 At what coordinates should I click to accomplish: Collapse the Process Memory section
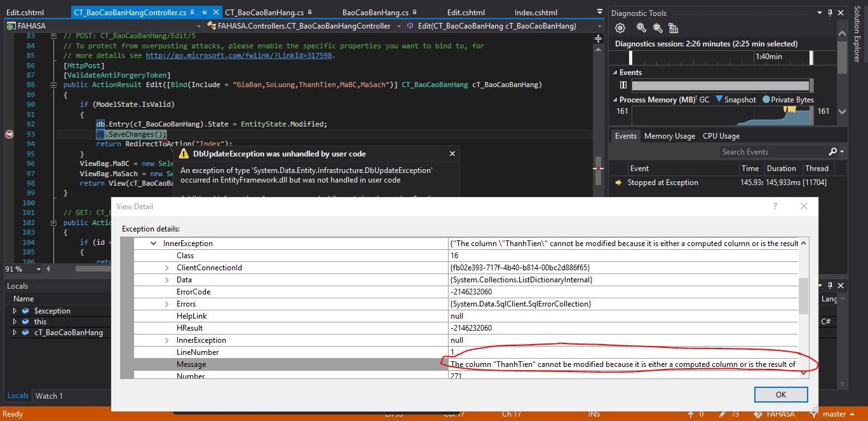[x=614, y=100]
